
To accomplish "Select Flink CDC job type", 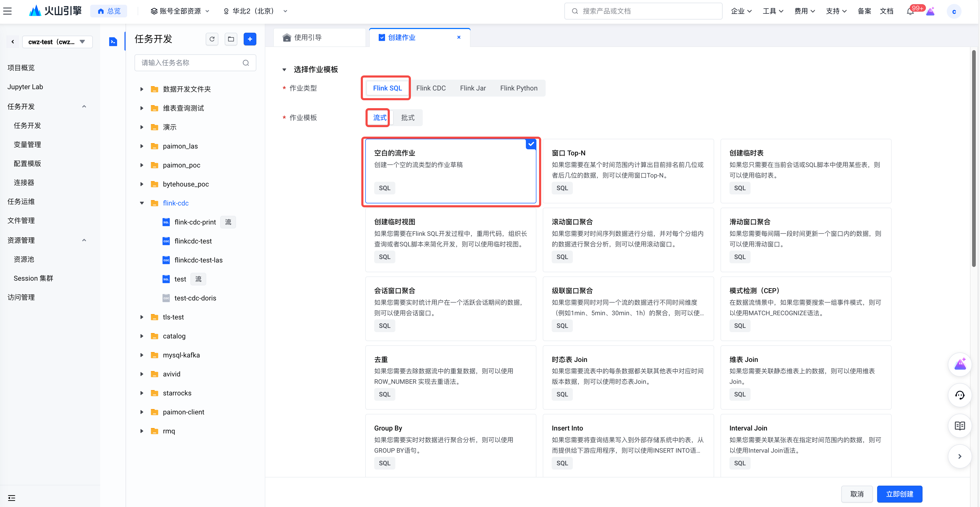I will [431, 88].
